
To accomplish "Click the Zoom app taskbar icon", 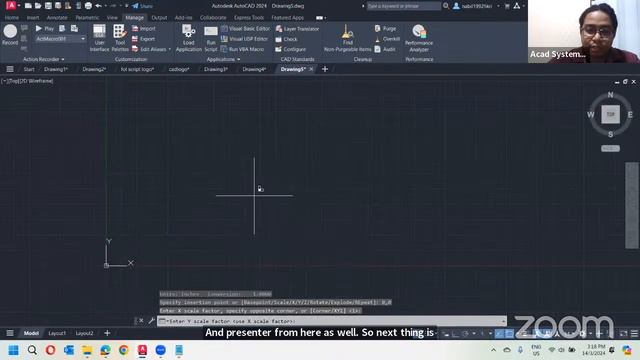I will coord(160,350).
